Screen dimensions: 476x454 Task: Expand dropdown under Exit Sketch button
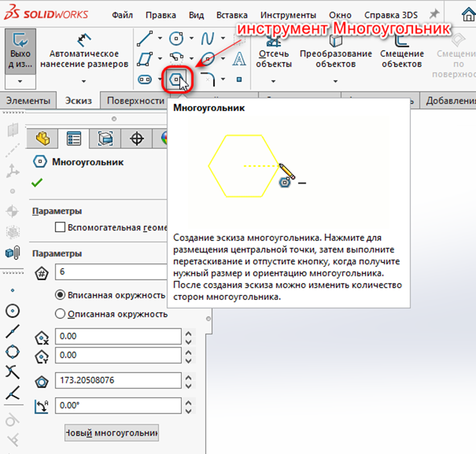20,82
